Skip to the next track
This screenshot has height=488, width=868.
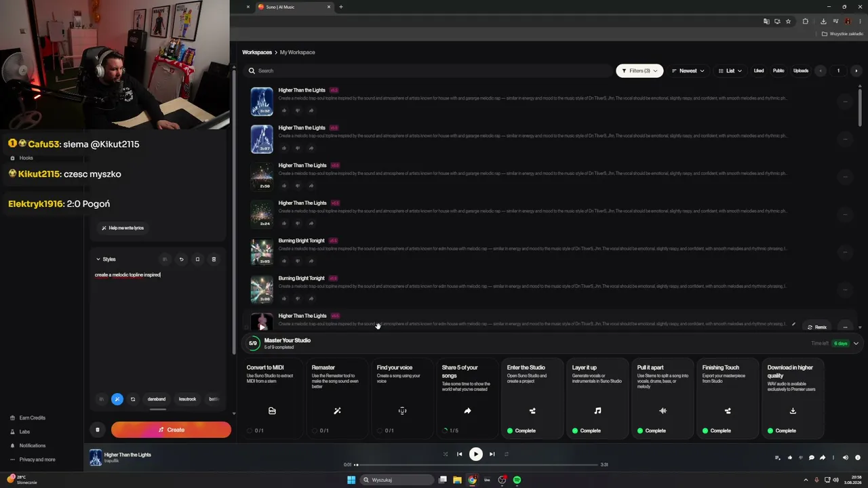[x=492, y=454]
